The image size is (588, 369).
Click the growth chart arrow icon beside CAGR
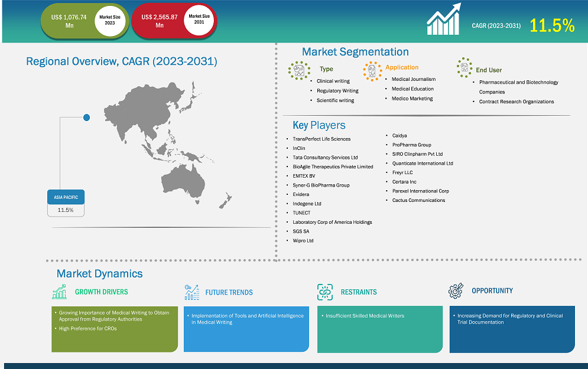pyautogui.click(x=444, y=19)
